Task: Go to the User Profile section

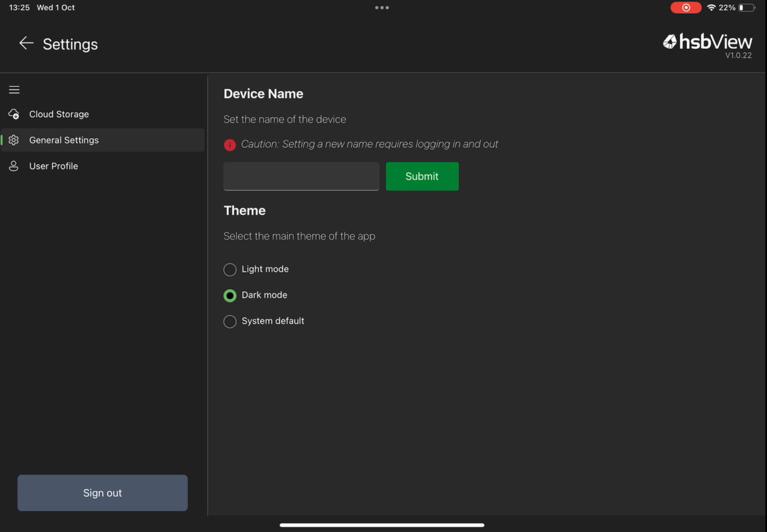Action: (54, 166)
